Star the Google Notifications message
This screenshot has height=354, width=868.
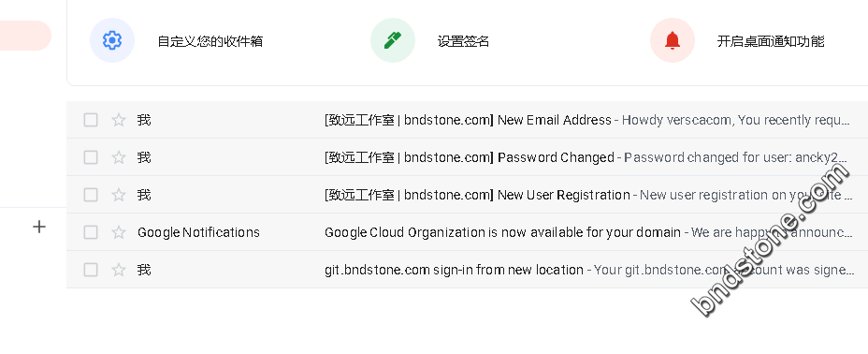coord(119,232)
